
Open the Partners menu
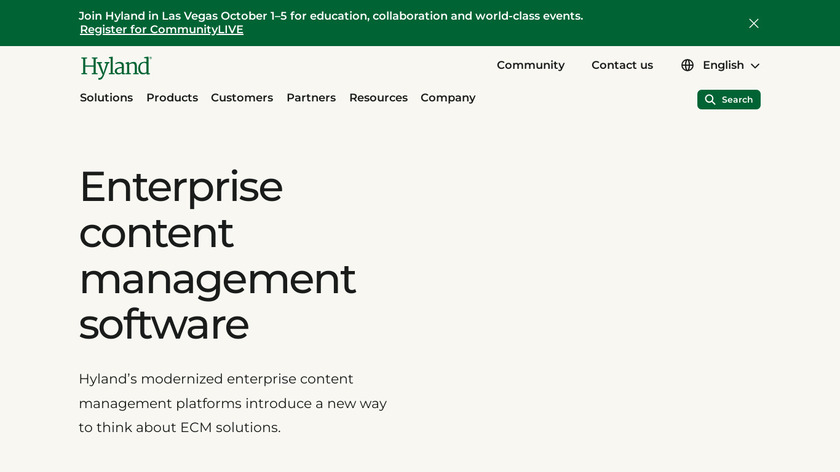311,98
